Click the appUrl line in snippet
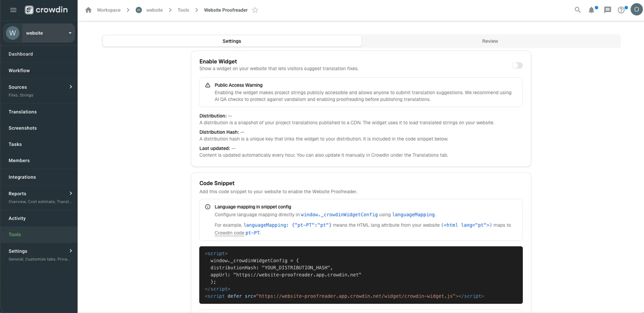 click(x=286, y=275)
